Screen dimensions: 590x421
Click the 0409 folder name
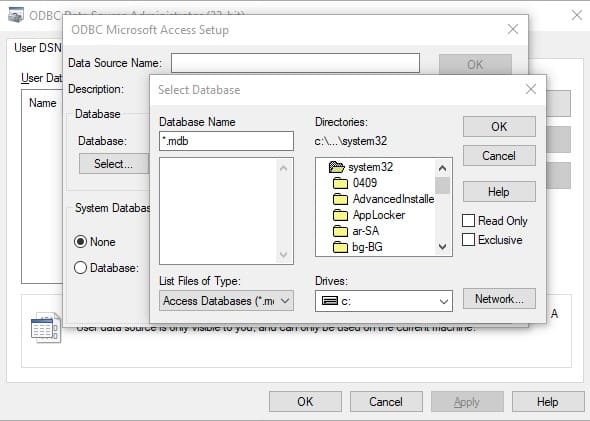click(365, 183)
